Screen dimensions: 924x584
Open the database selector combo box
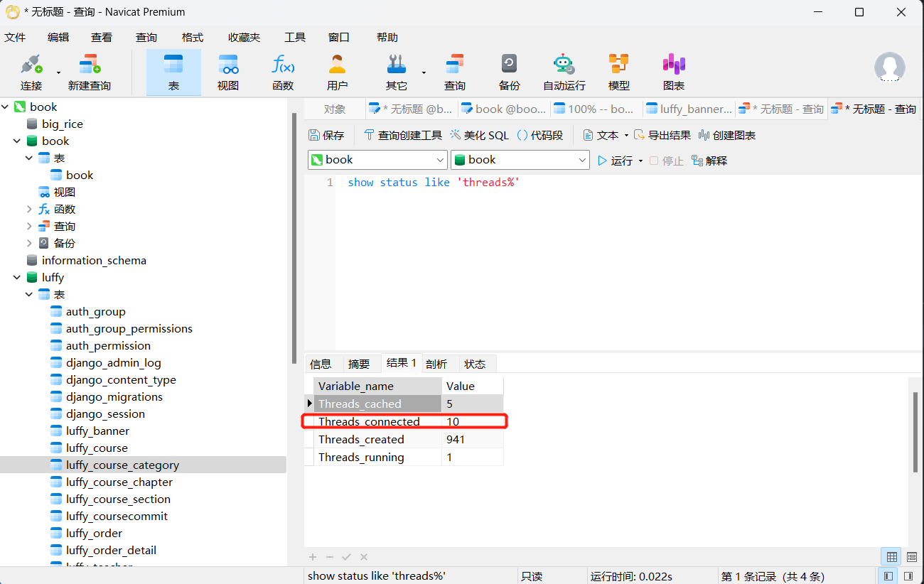pos(520,160)
